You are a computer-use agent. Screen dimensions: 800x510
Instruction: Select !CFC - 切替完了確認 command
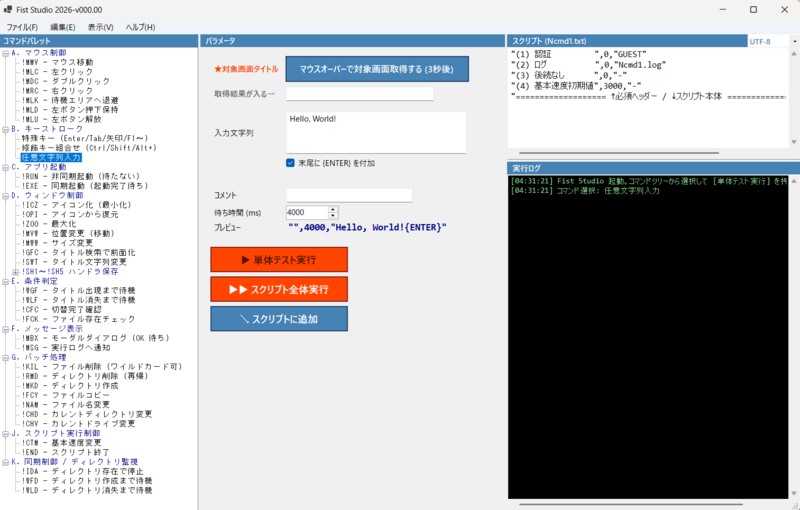pyautogui.click(x=62, y=310)
